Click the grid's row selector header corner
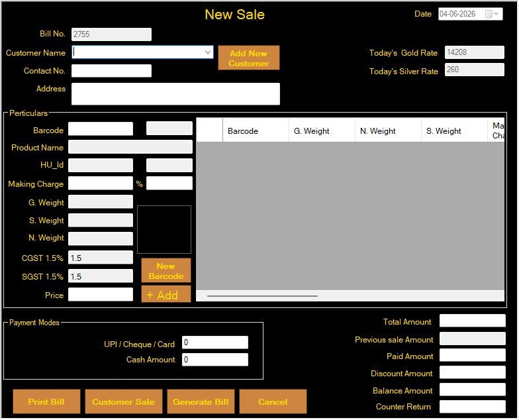The width and height of the screenshot is (519, 420). tap(209, 130)
